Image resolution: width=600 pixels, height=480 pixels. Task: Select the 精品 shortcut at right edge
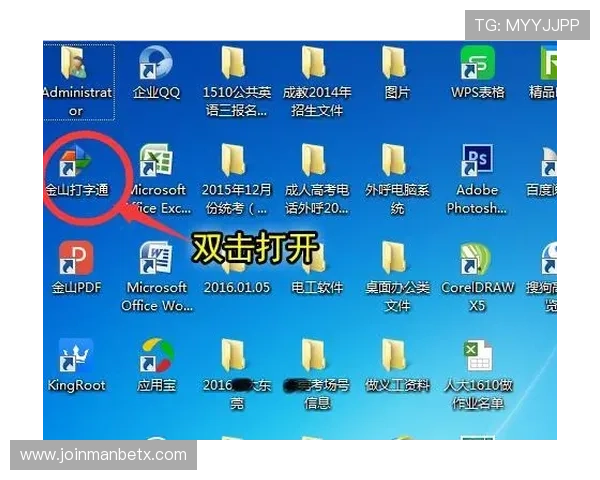coord(549,63)
